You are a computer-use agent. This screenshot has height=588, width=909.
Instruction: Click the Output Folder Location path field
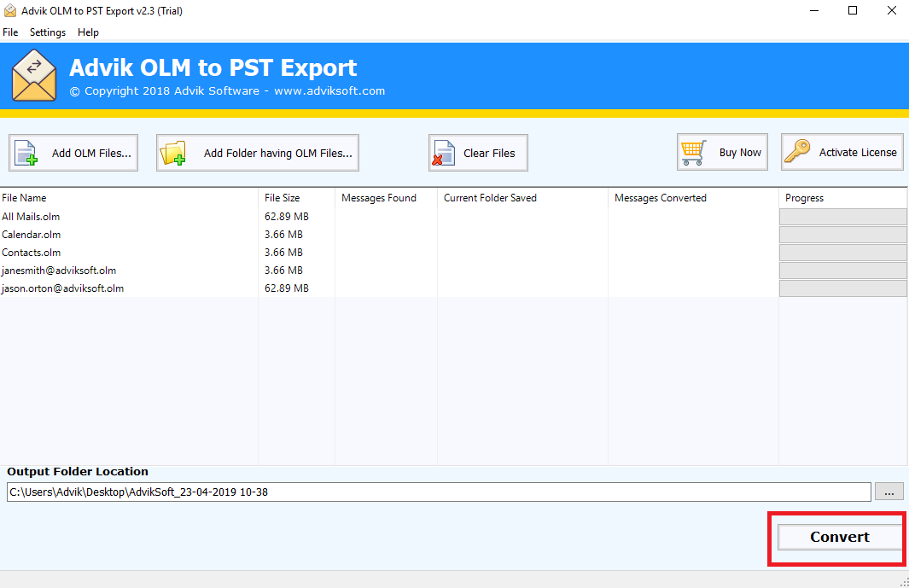coord(439,492)
